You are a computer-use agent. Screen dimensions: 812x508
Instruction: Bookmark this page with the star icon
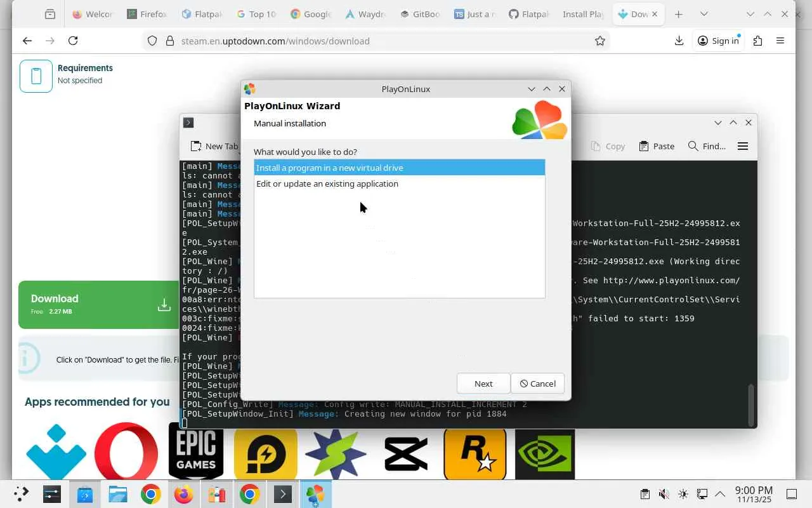pyautogui.click(x=600, y=41)
